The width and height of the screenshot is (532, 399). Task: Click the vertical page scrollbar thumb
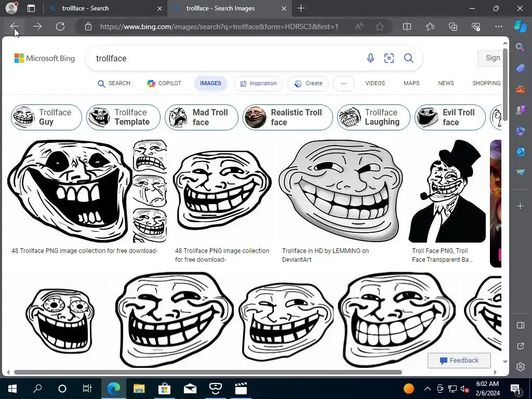pyautogui.click(x=505, y=84)
